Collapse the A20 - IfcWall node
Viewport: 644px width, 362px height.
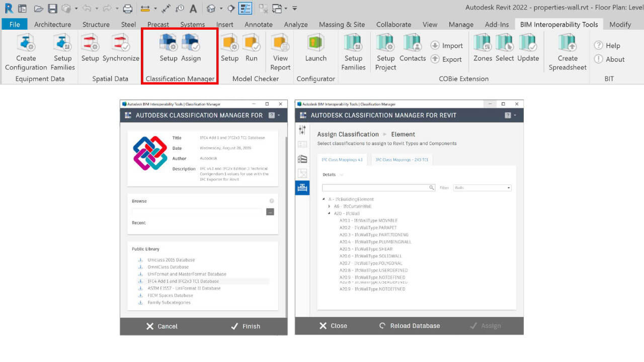click(x=330, y=213)
